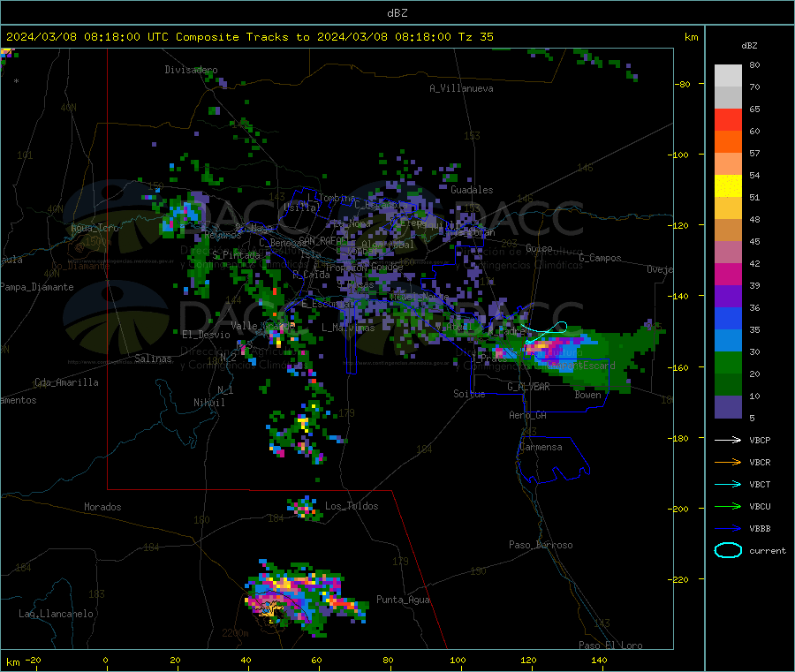Screen dimensions: 795x672
Task: Click the Carmensa map label
Action: point(541,447)
